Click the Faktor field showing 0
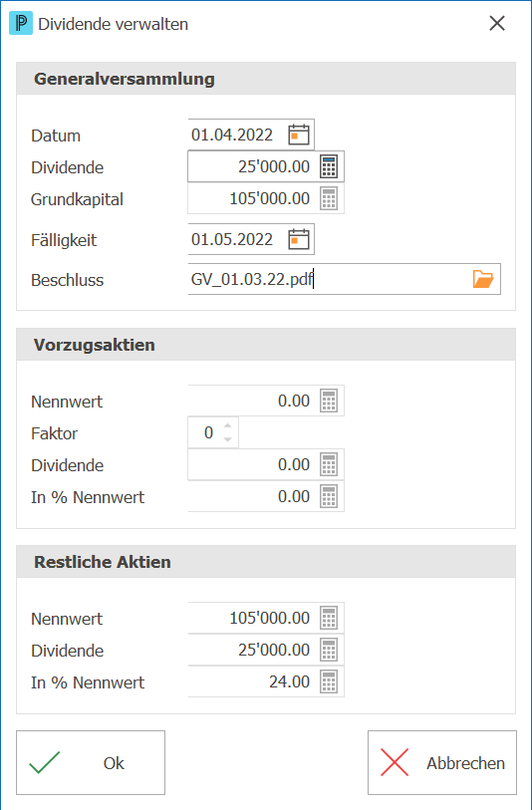This screenshot has width=532, height=810. click(x=213, y=432)
